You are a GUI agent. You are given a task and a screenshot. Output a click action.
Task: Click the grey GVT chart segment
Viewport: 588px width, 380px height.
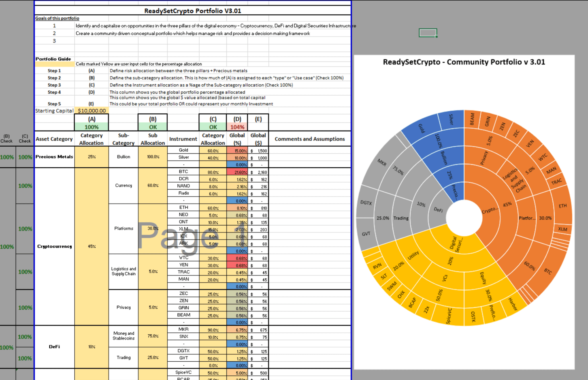(366, 234)
